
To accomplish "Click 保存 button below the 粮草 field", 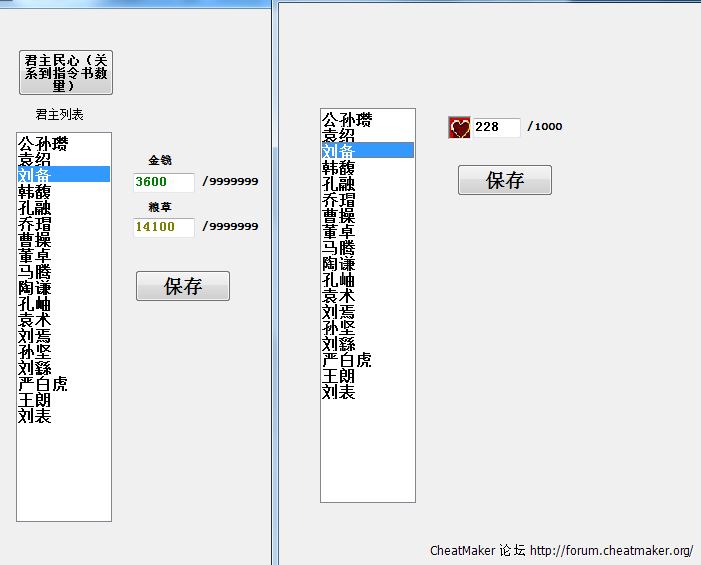I will coord(183,286).
